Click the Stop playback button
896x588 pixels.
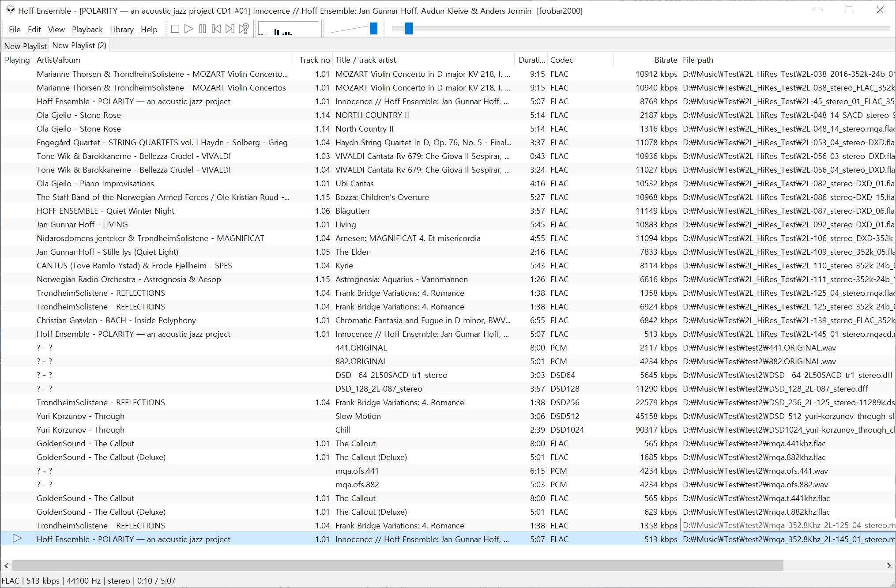point(175,29)
